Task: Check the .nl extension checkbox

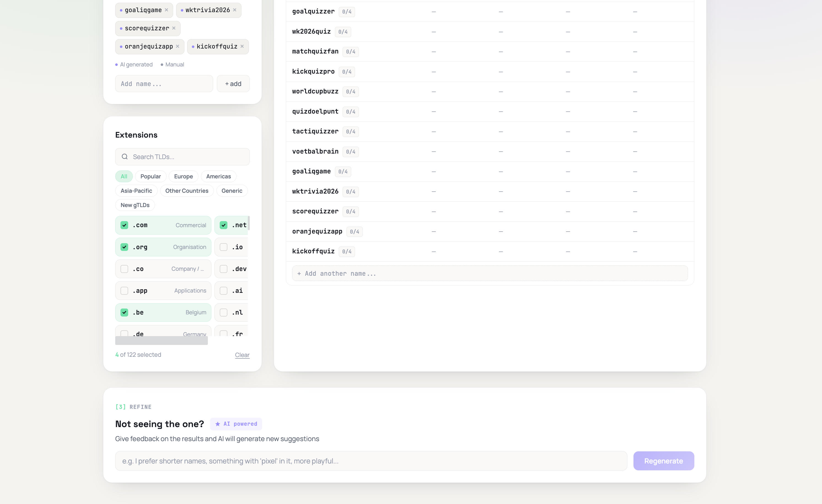Action: 224,313
